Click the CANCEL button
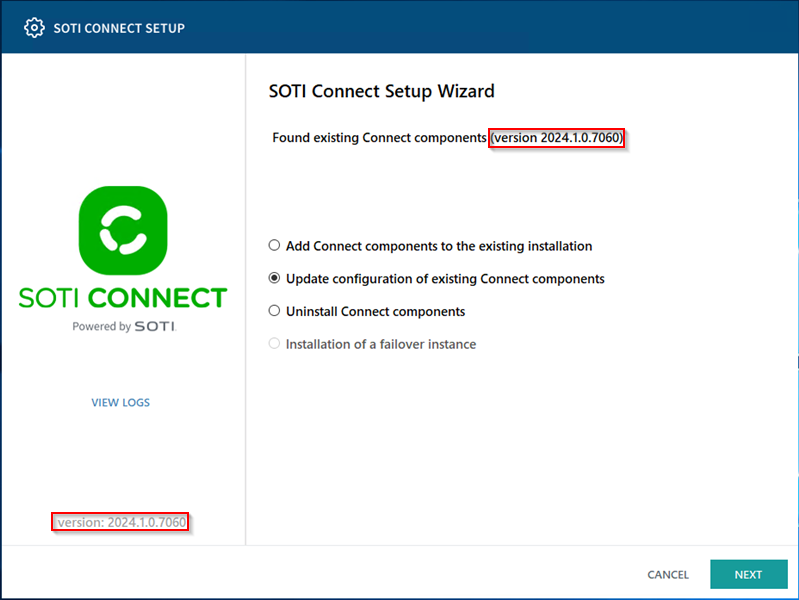Screen dimensions: 799x600 pos(668,575)
